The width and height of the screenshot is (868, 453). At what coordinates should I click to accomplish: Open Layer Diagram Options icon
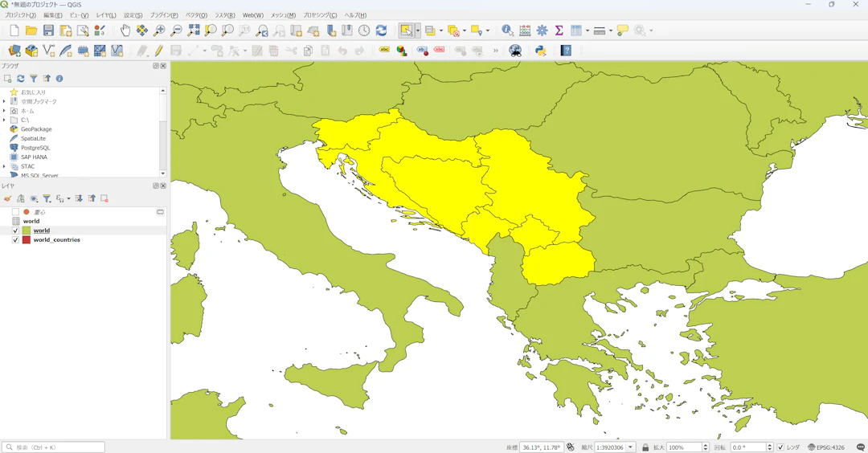(401, 51)
